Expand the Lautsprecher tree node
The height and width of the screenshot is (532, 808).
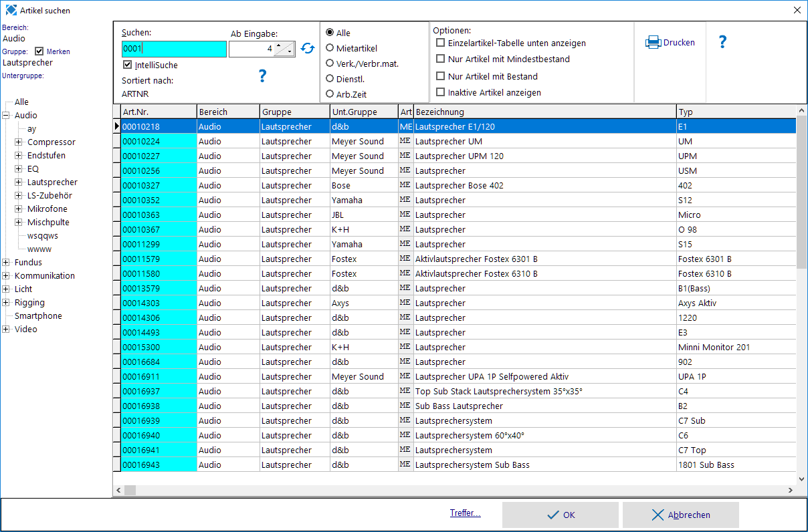click(x=19, y=182)
